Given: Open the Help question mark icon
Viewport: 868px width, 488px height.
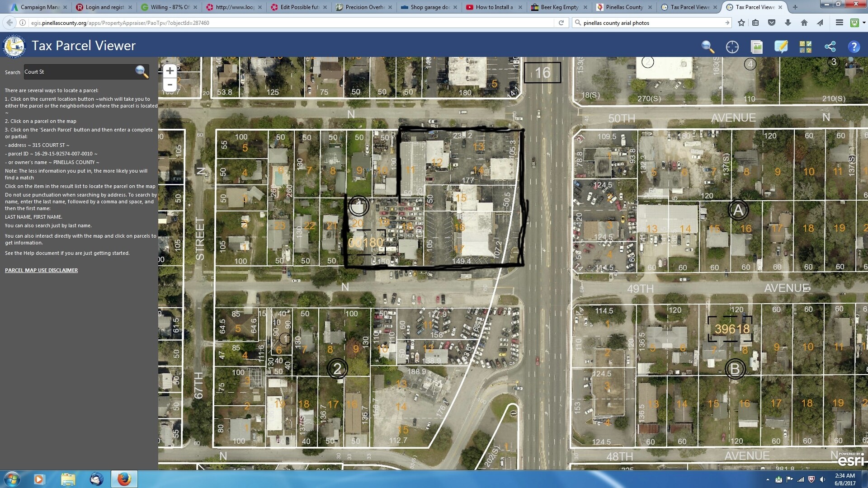Looking at the screenshot, I should [x=854, y=47].
